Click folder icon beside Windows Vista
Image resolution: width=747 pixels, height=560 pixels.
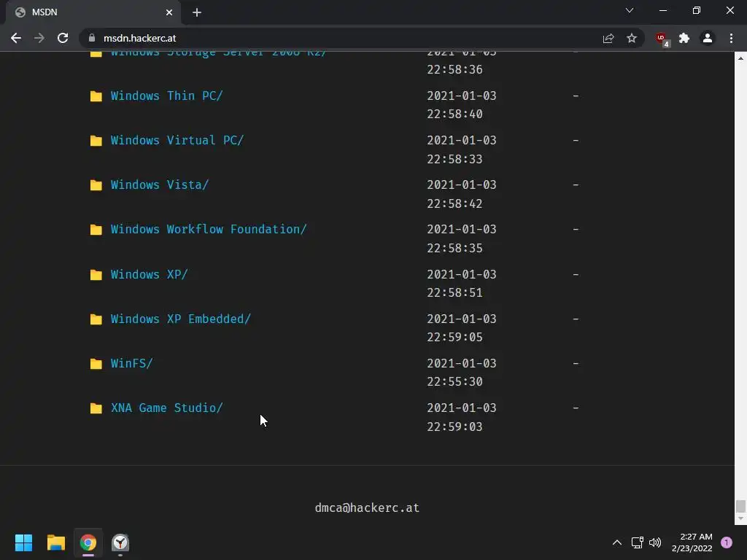tap(96, 185)
